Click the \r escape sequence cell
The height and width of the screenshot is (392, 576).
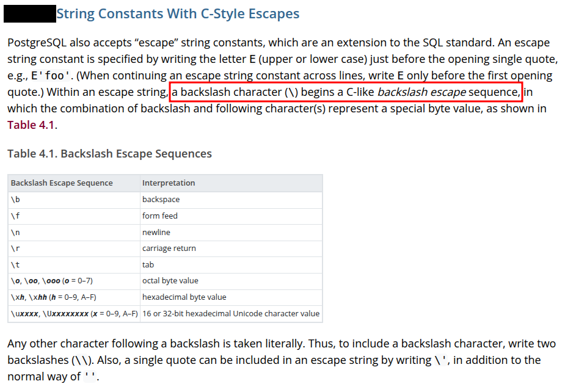(16, 249)
